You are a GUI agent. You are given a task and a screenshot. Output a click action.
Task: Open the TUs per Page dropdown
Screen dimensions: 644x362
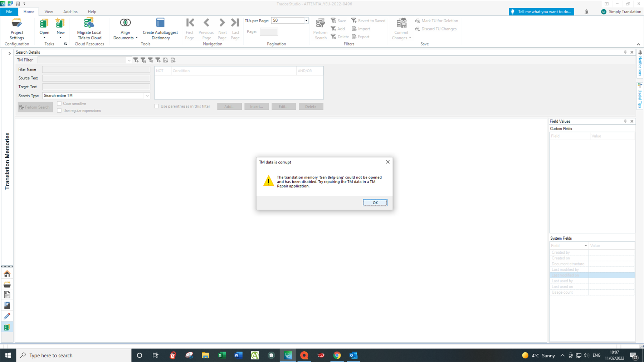[306, 21]
